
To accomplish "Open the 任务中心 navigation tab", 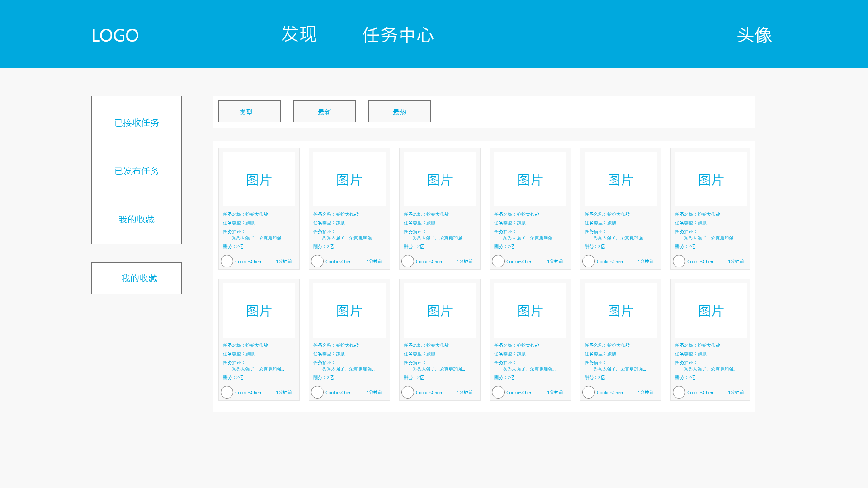I will tap(398, 35).
